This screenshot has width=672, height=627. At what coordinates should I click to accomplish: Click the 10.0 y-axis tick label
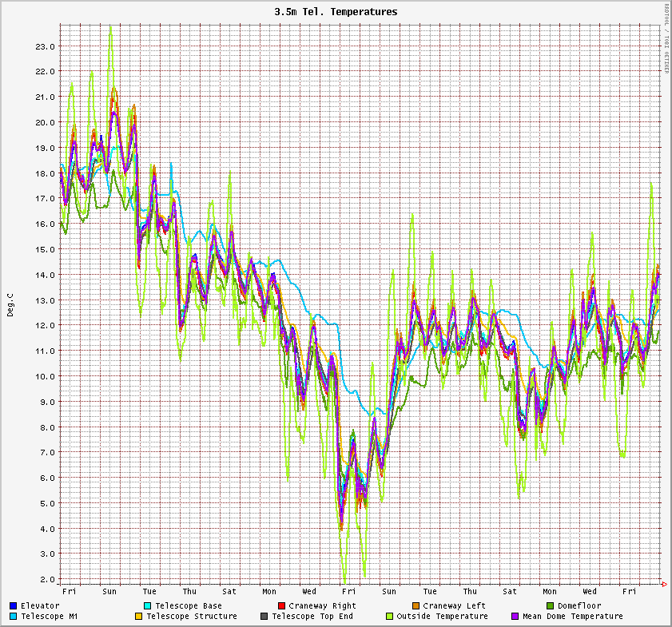46,376
